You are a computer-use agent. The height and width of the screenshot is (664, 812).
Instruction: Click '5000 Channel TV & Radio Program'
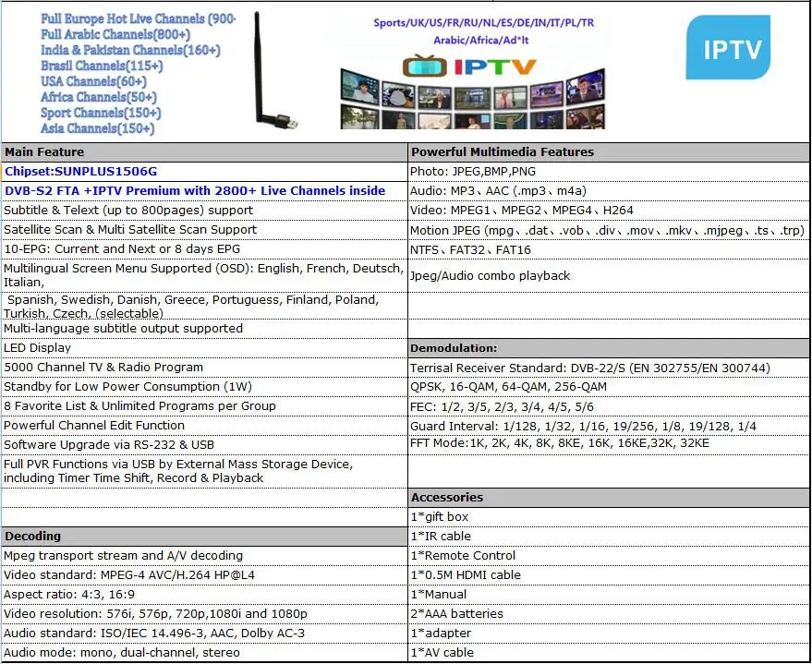(x=204, y=368)
